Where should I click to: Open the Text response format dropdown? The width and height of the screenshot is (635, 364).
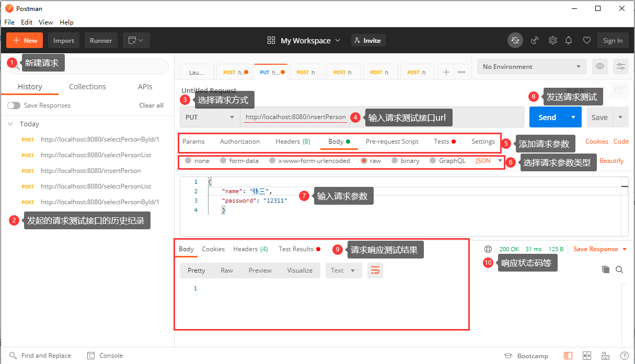click(x=343, y=270)
